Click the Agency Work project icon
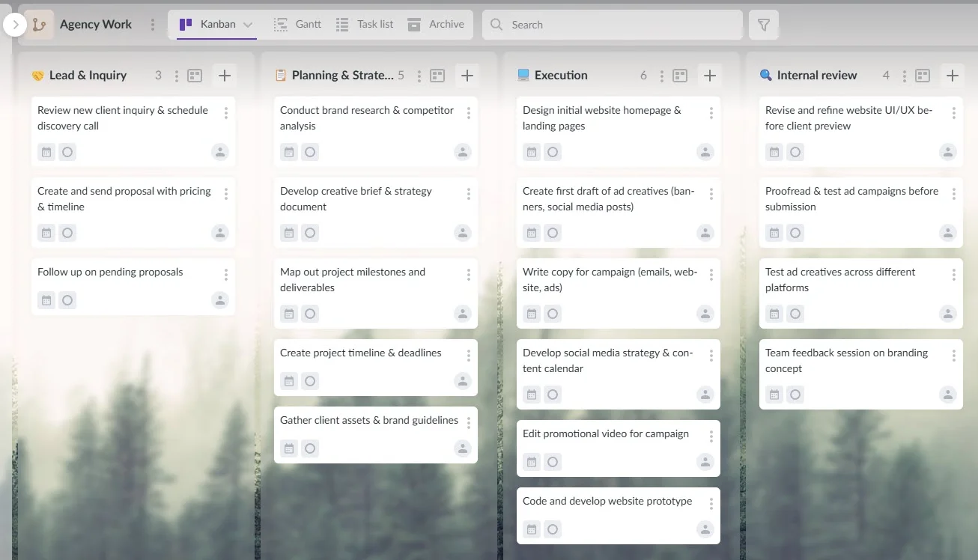This screenshot has width=978, height=560. pos(39,24)
